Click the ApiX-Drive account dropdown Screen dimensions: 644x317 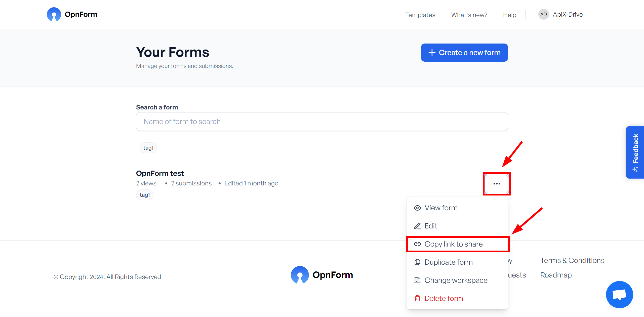[562, 14]
